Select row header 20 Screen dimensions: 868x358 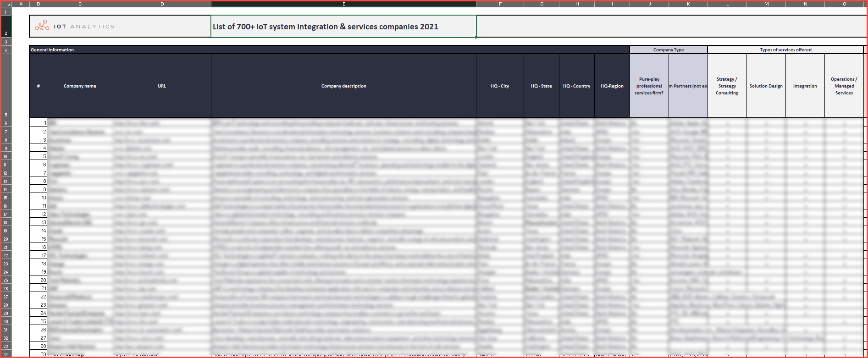pos(6,239)
